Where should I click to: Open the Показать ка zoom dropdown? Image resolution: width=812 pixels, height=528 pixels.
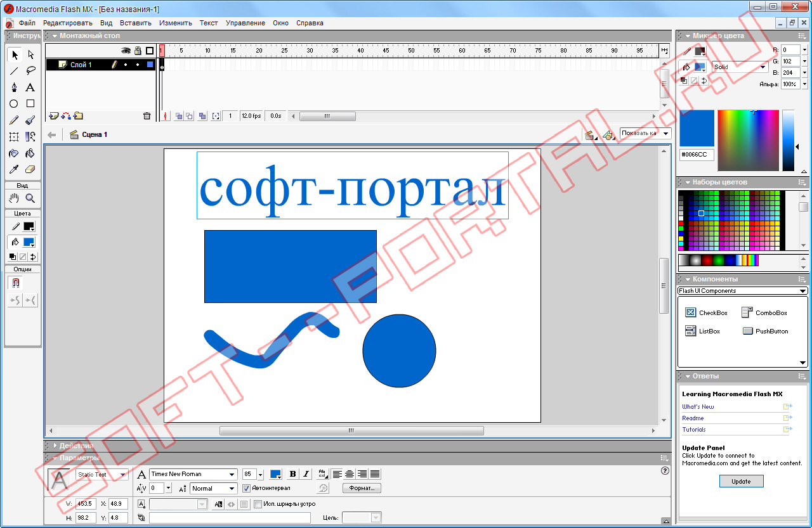(x=645, y=133)
